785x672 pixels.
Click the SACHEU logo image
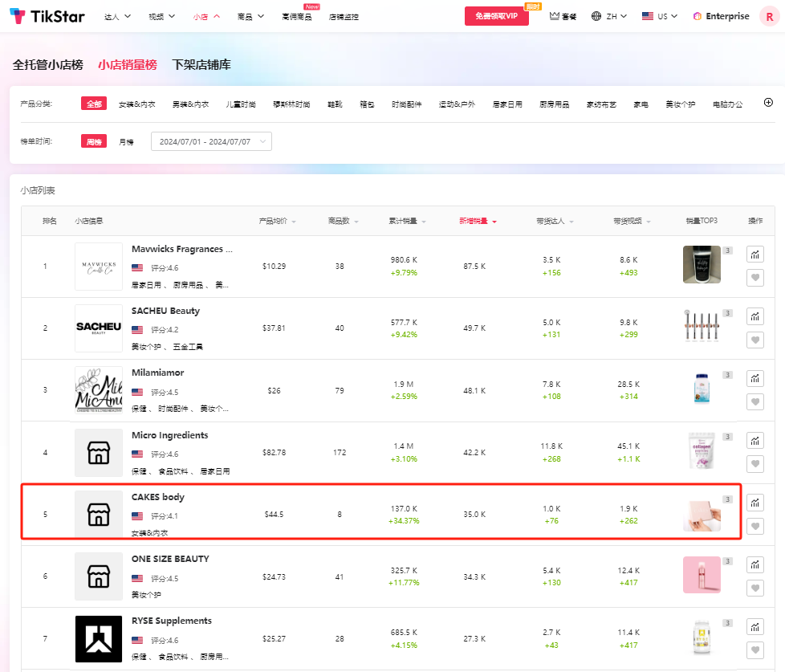coord(99,328)
